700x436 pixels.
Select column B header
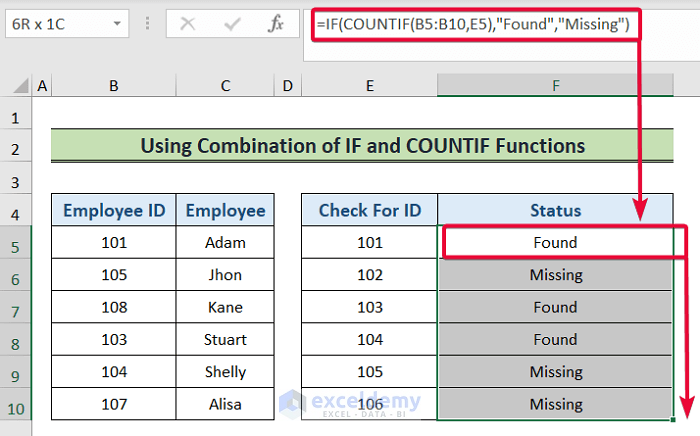click(x=113, y=87)
